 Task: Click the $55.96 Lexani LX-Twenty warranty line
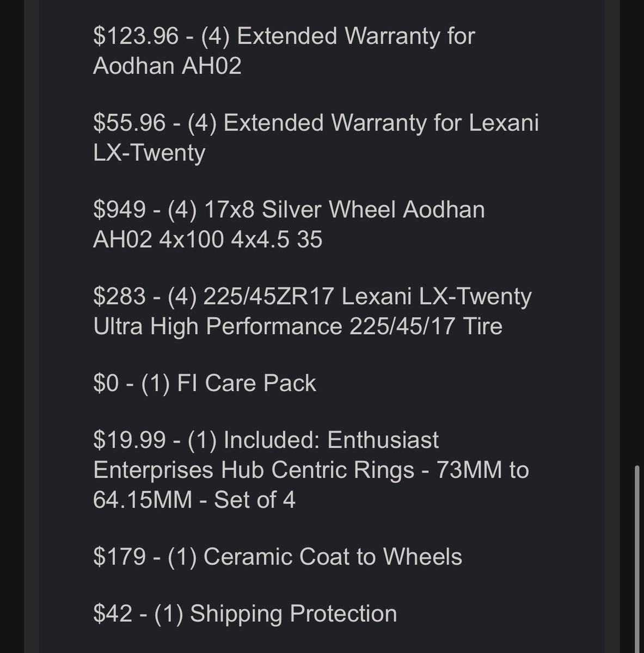[316, 138]
